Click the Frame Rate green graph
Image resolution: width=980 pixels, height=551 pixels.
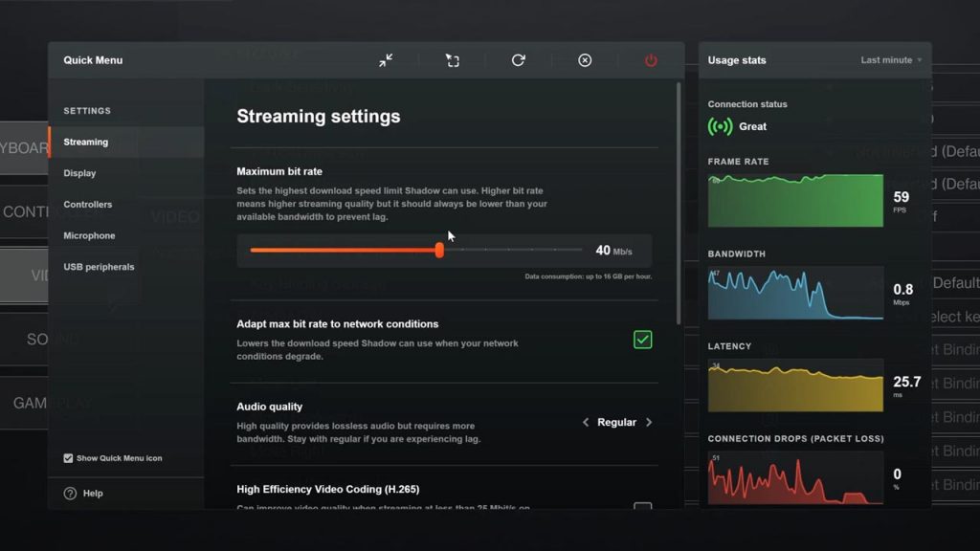[795, 201]
